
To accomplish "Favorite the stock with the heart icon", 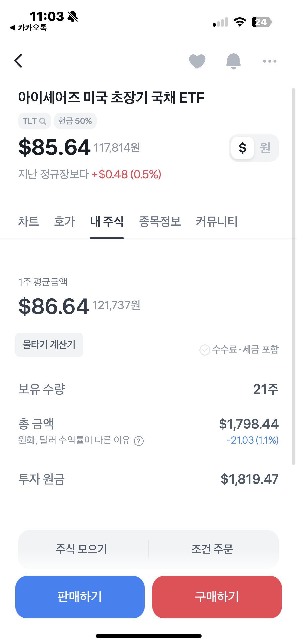I will pyautogui.click(x=197, y=61).
